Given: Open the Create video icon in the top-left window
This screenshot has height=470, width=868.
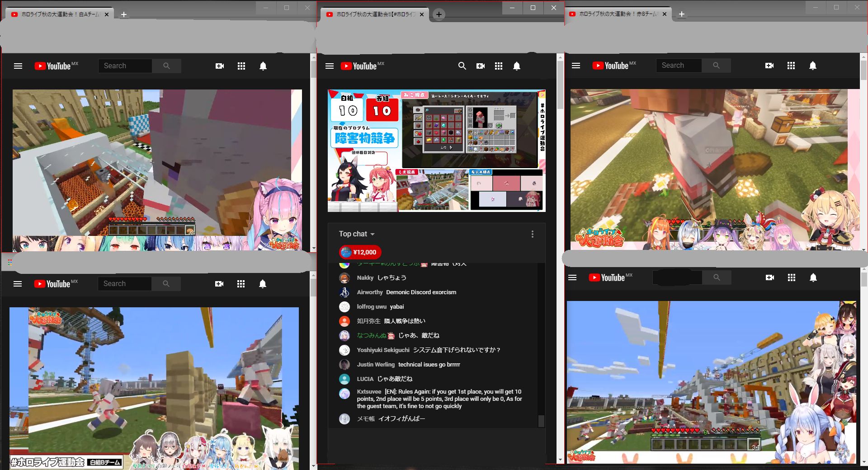Looking at the screenshot, I should coord(220,66).
